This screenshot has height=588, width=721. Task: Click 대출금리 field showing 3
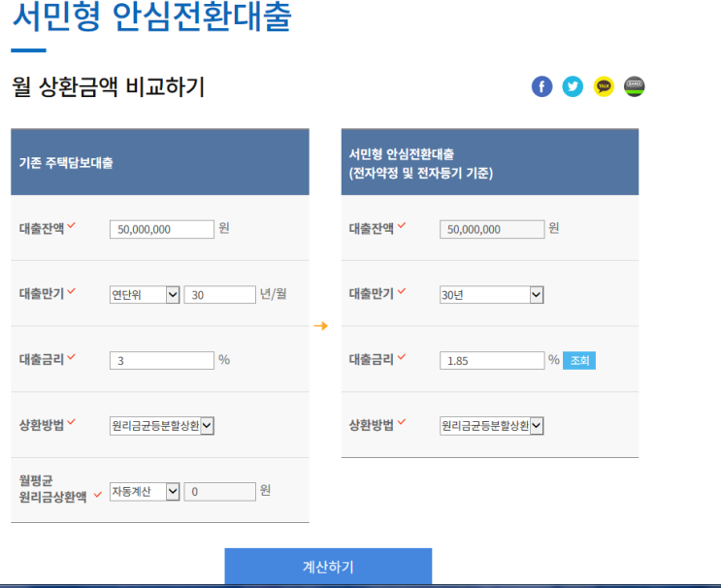point(162,360)
